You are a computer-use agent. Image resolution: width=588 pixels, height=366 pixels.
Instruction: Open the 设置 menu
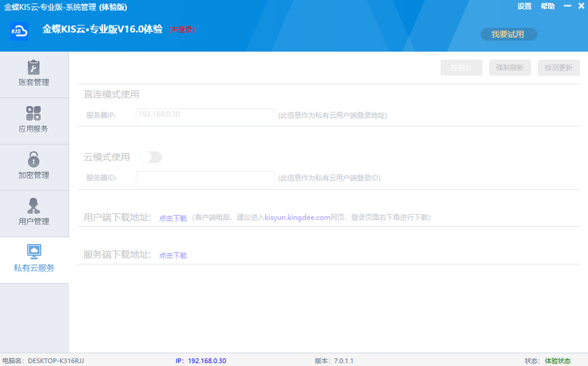[x=524, y=6]
